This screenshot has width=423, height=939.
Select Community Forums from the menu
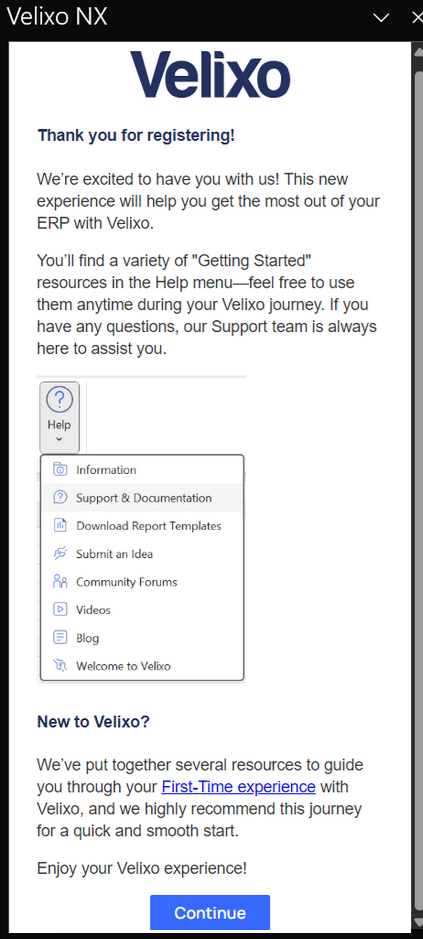[x=142, y=581]
